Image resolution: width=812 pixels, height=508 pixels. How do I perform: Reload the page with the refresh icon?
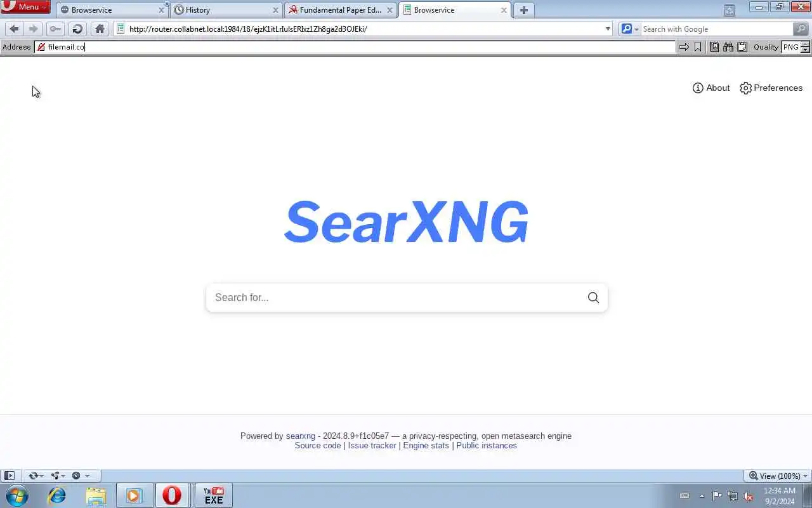[x=77, y=29]
